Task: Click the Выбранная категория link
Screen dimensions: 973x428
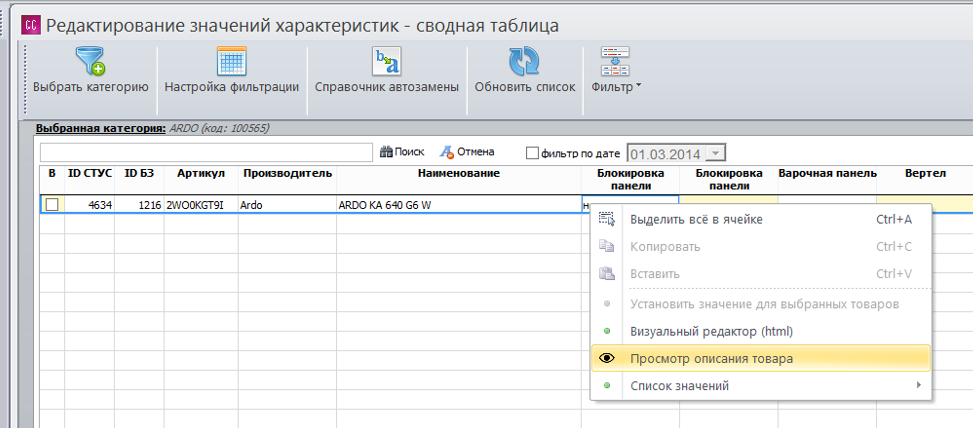Action: click(101, 129)
